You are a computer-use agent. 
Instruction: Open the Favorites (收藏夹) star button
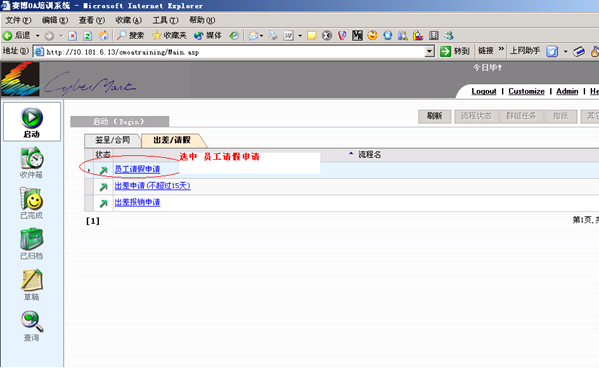pos(169,36)
